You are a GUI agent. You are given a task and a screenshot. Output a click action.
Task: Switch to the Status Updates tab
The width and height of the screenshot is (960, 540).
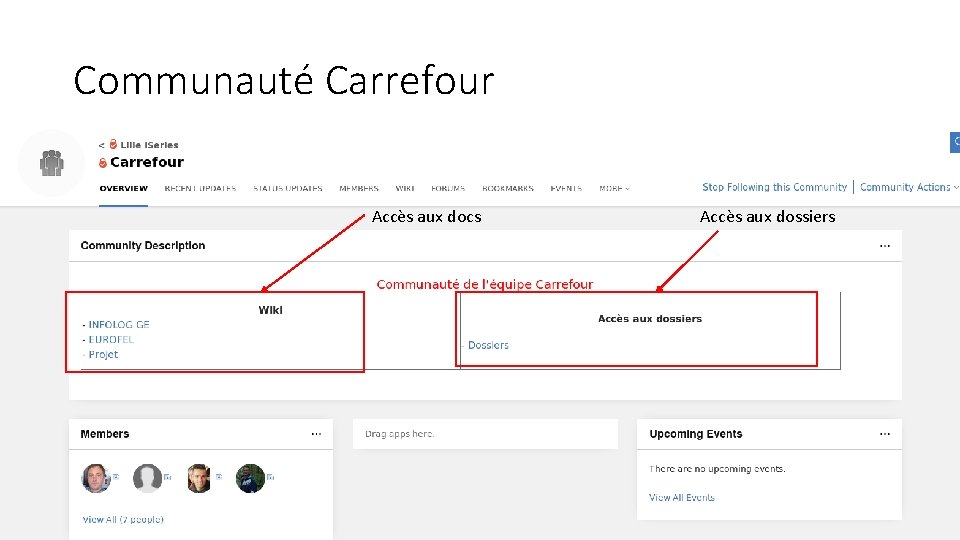point(288,189)
